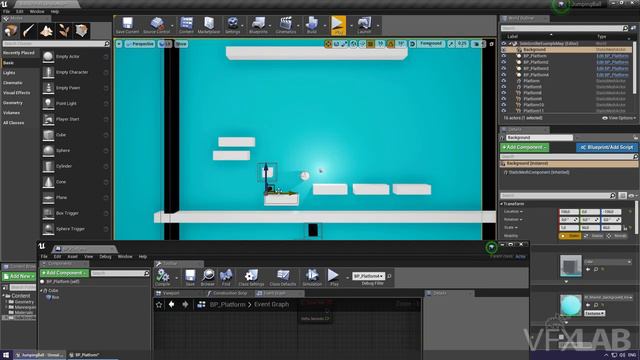
Task: Click Save in Blueprint editor toolbar
Action: click(x=190, y=277)
